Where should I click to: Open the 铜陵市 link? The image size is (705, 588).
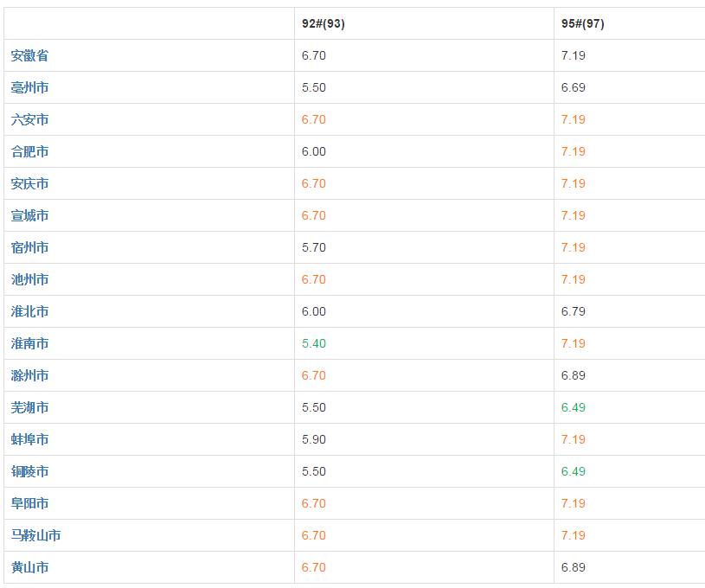point(29,471)
